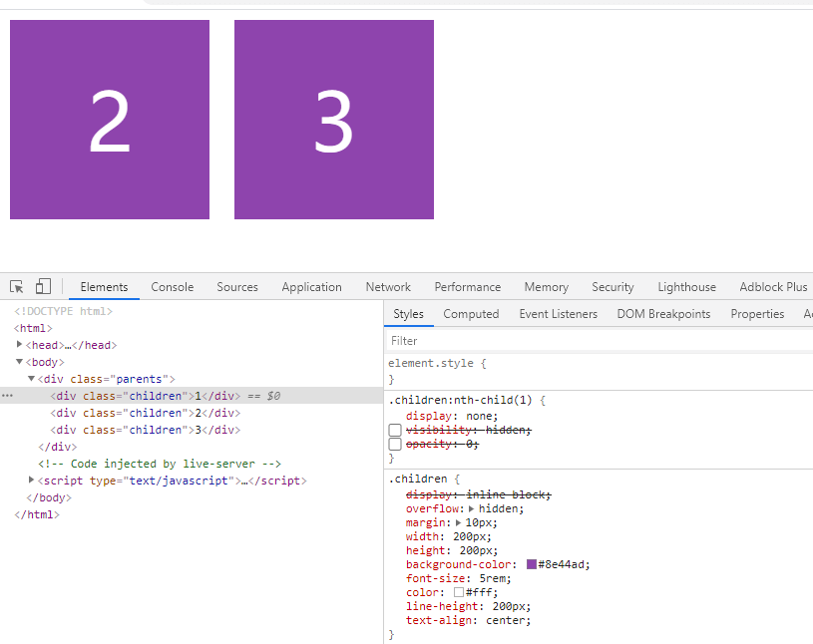
Task: Open the ellipsis menu beside selected node
Action: click(x=7, y=396)
